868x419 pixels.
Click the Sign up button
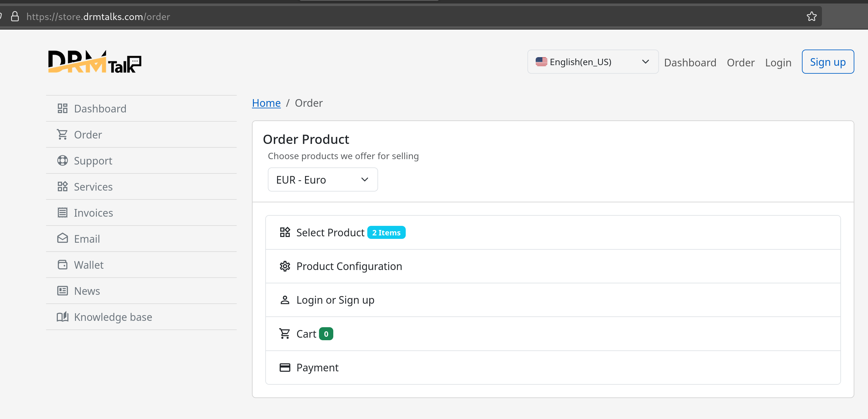(827, 62)
